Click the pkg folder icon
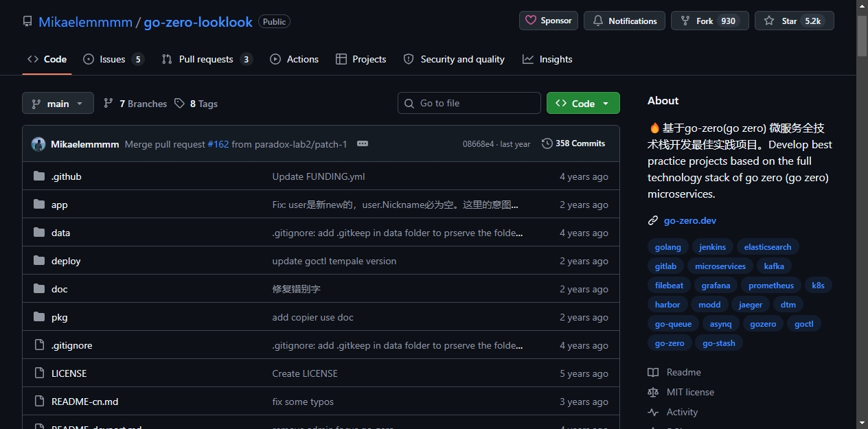The width and height of the screenshot is (868, 429). click(39, 317)
